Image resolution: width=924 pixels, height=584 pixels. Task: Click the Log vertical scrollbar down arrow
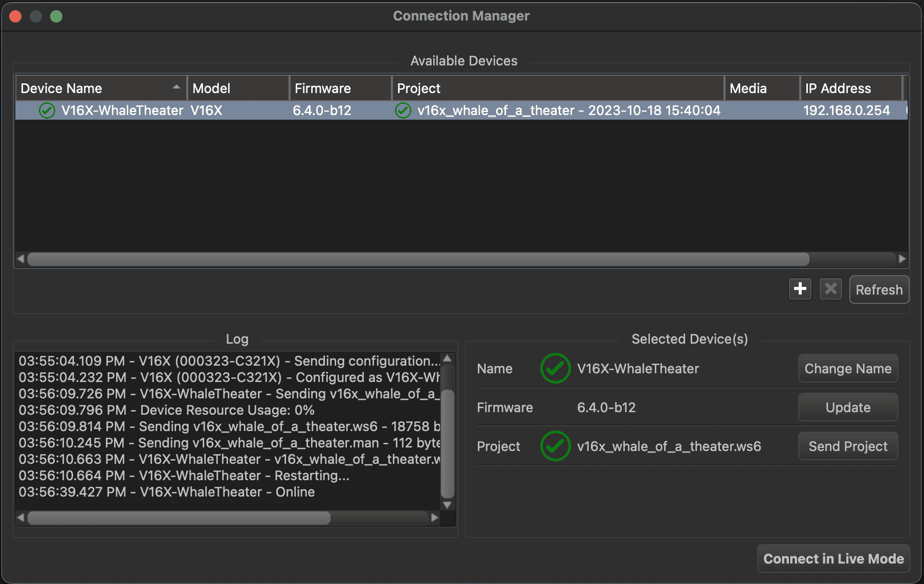(x=447, y=505)
